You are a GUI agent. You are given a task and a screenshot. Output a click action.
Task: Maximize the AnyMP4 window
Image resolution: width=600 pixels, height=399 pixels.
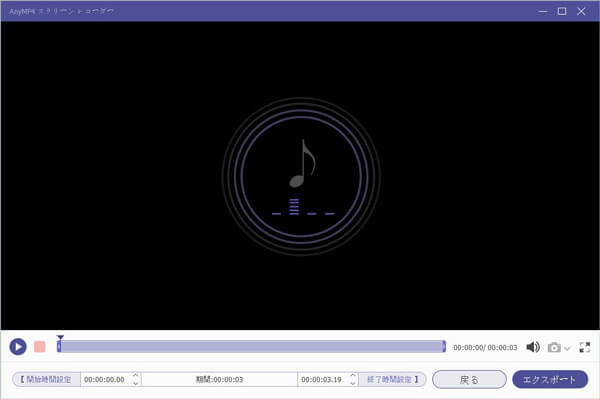562,11
